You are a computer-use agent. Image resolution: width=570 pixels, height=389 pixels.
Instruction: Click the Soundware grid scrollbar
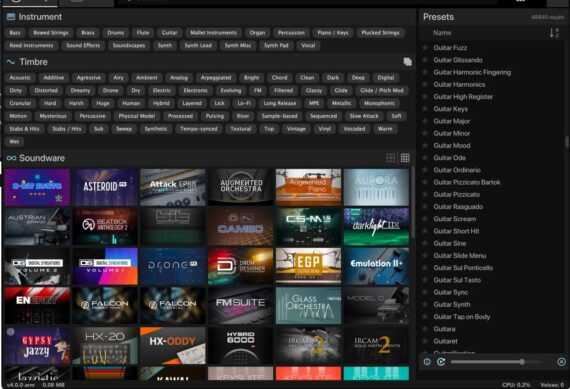coord(413,201)
